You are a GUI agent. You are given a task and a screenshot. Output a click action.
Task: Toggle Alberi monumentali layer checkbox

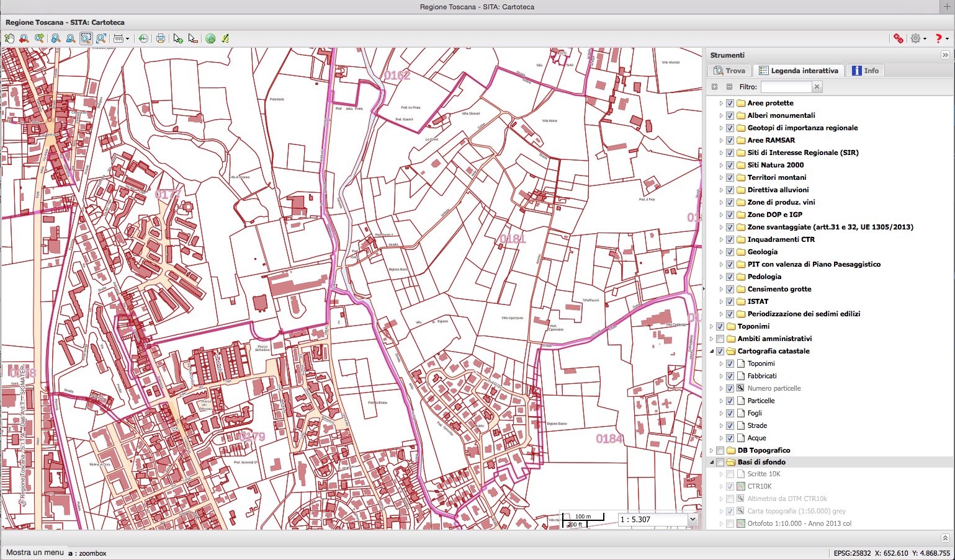point(730,115)
